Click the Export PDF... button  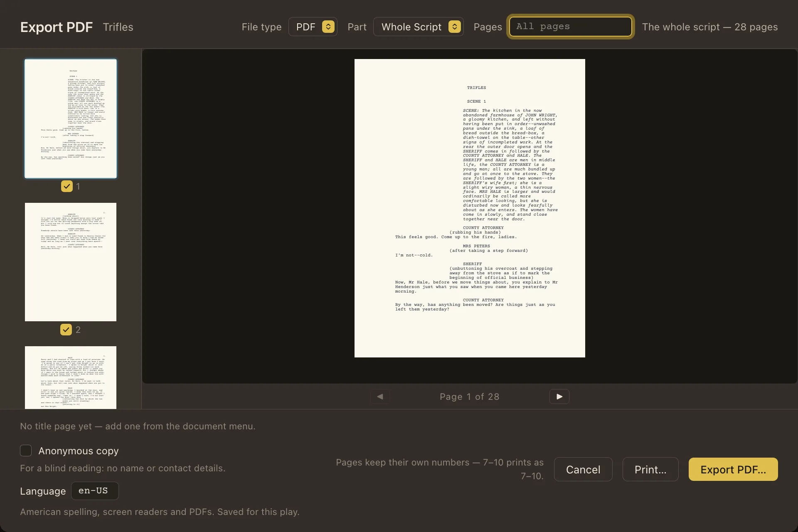733,469
